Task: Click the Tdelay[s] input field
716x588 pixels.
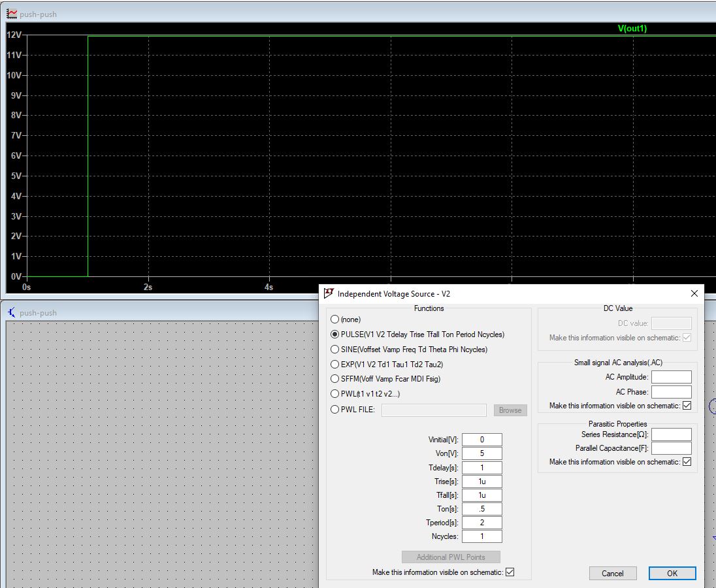Action: coord(481,468)
